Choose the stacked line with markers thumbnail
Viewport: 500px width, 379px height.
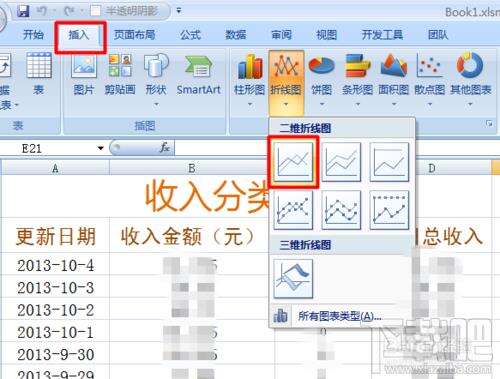[341, 210]
